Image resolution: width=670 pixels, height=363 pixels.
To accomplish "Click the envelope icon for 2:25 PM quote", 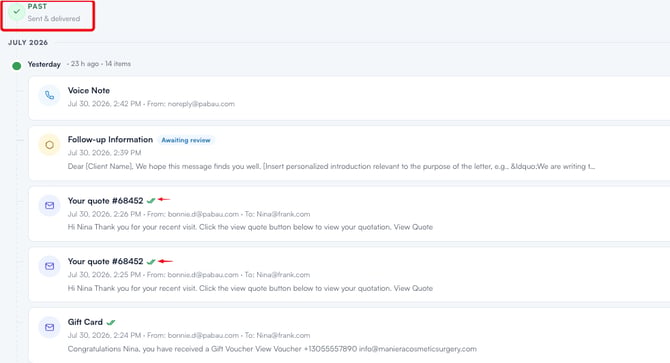I will click(50, 266).
